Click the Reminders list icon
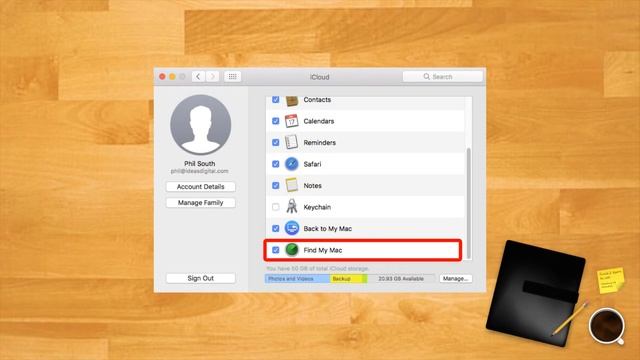This screenshot has height=360, width=640. 291,142
